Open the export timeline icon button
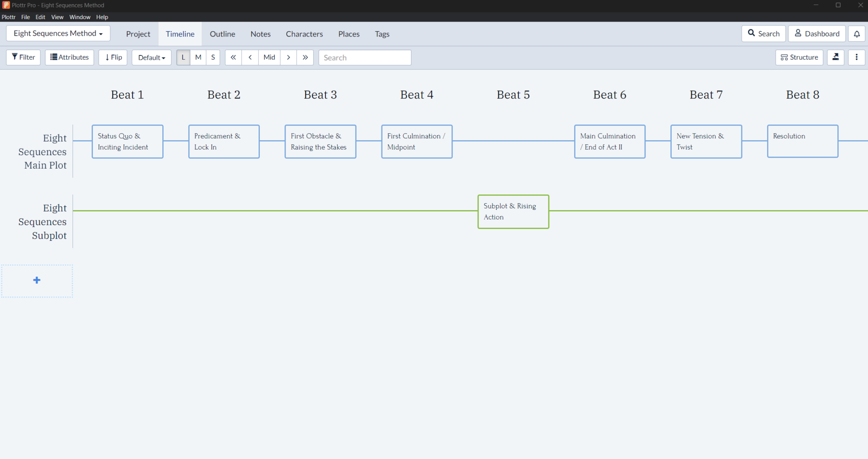This screenshot has width=868, height=459. point(835,57)
